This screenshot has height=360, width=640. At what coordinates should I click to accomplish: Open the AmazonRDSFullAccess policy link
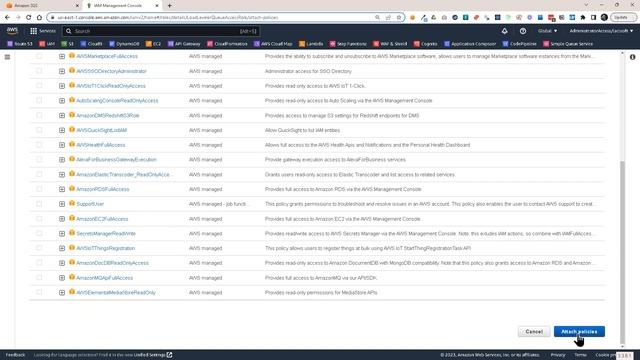click(103, 189)
